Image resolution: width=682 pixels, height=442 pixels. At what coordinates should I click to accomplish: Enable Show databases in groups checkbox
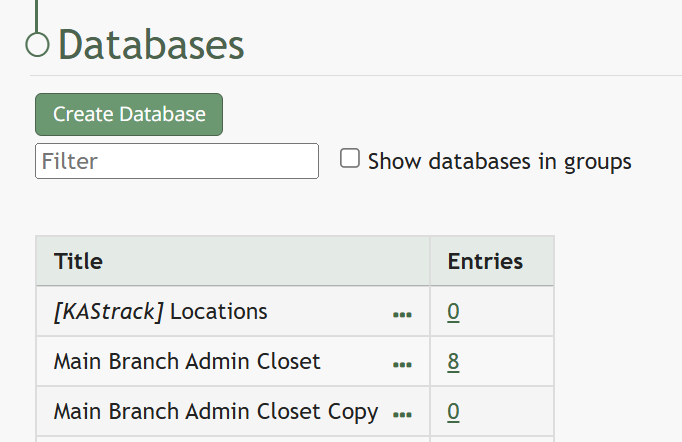tap(350, 158)
